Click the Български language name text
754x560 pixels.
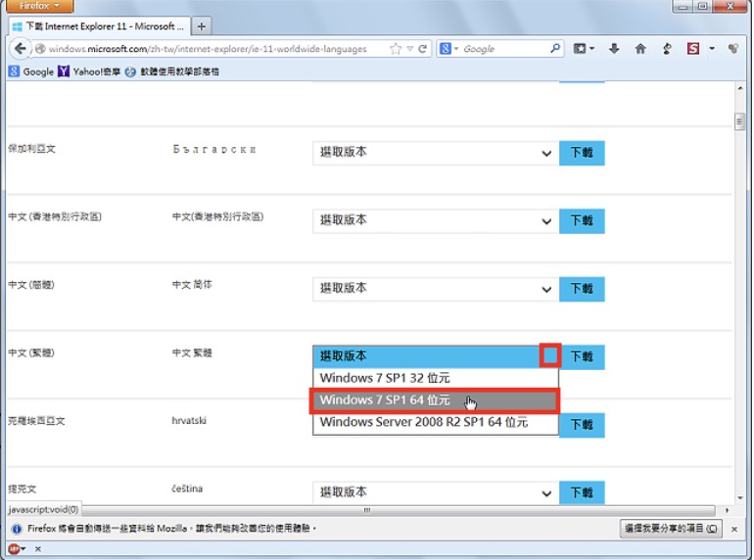[214, 149]
